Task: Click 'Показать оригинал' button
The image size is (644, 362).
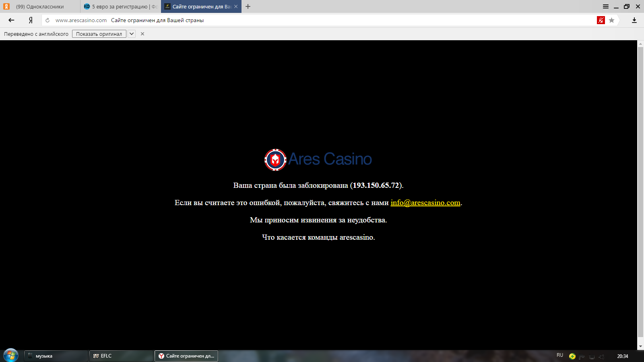Action: point(99,34)
